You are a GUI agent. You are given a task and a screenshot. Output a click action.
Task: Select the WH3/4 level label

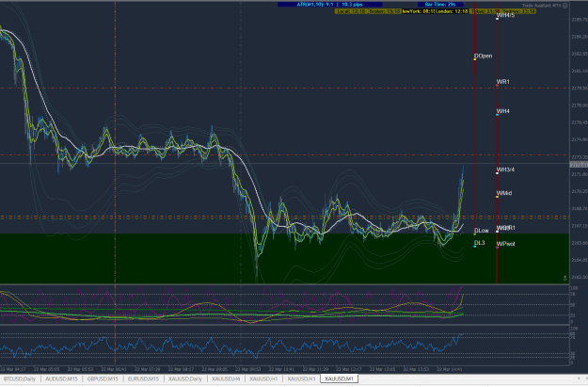(x=505, y=169)
